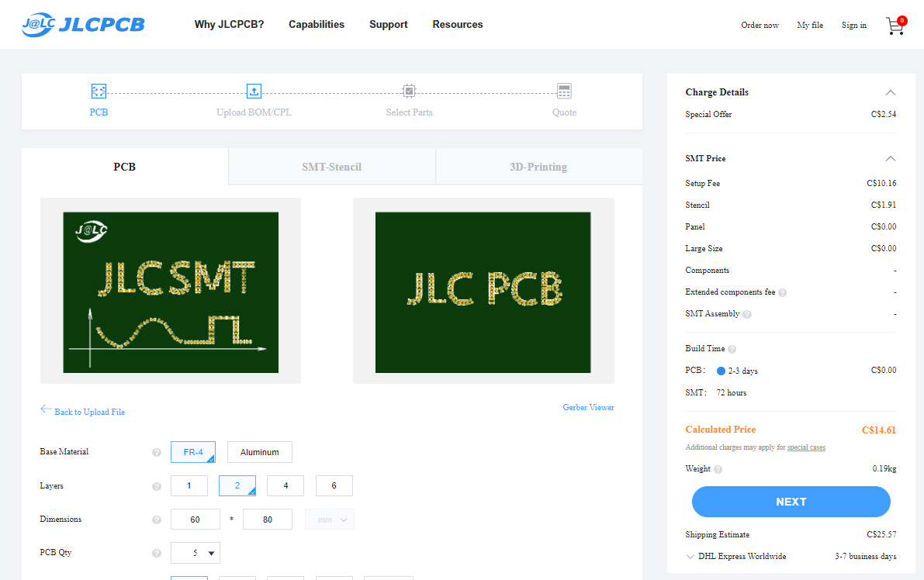Open the Why JLCPCB? menu
This screenshot has width=924, height=580.
[229, 25]
